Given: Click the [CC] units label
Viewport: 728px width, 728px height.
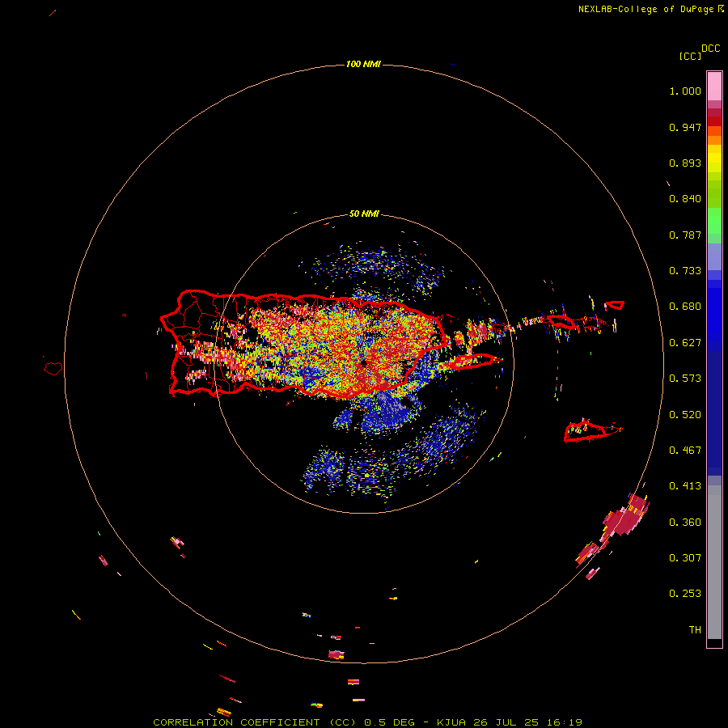Looking at the screenshot, I should point(690,56).
